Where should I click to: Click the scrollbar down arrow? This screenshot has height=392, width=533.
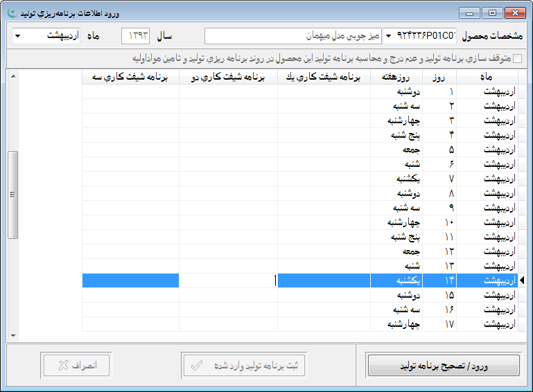coord(12,335)
